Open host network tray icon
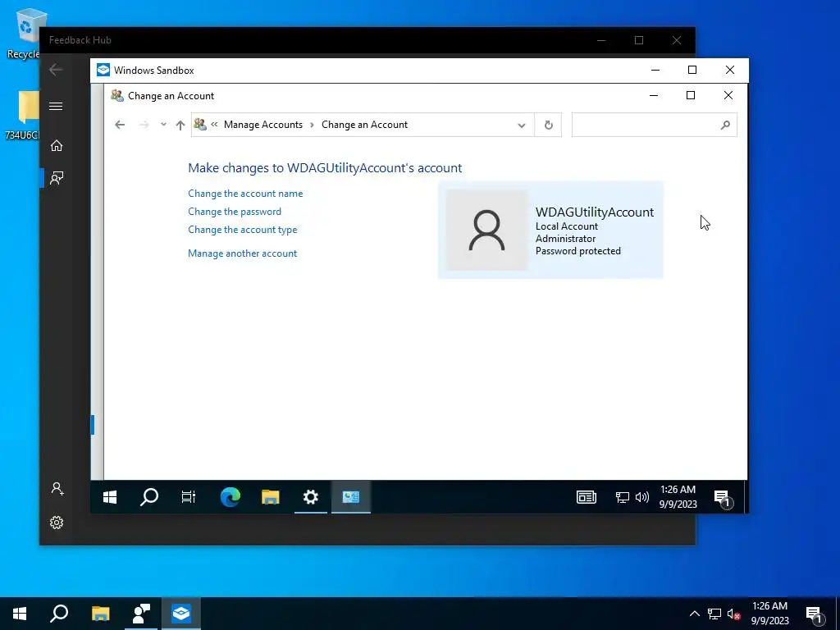 coord(714,614)
